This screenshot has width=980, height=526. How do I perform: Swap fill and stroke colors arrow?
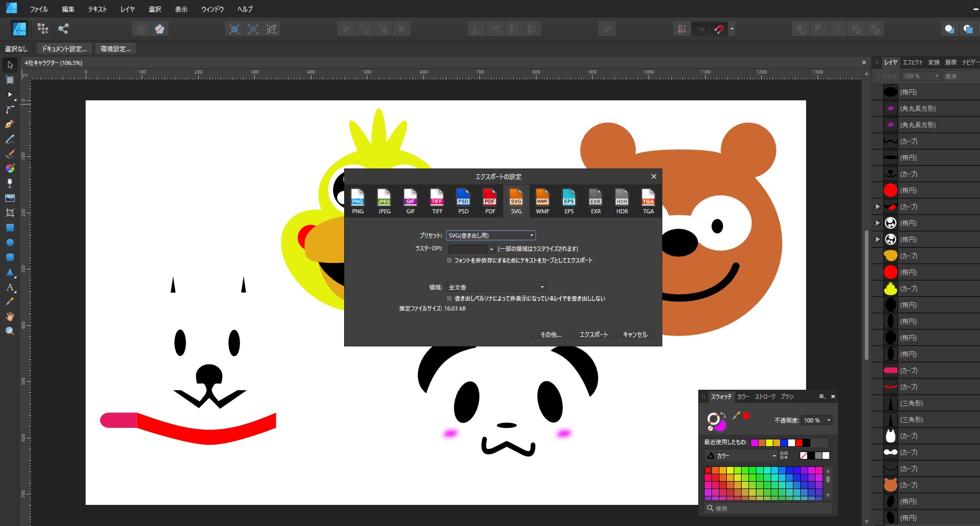click(723, 415)
